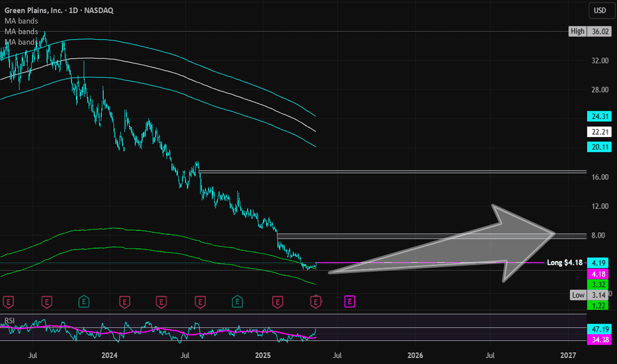Click the green 3.32 price tag
Image resolution: width=617 pixels, height=364 pixels.
tap(598, 285)
